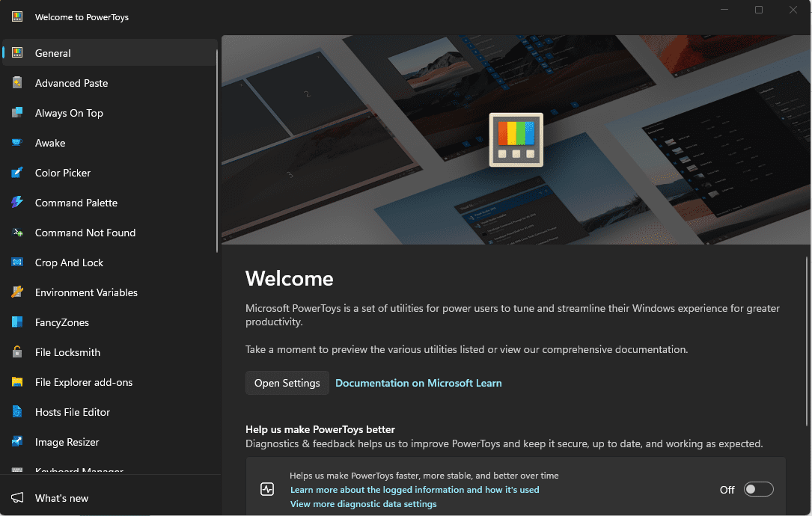Viewport: 812px width, 516px height.
Task: Click the Crop And Lock icon
Action: [x=17, y=262]
